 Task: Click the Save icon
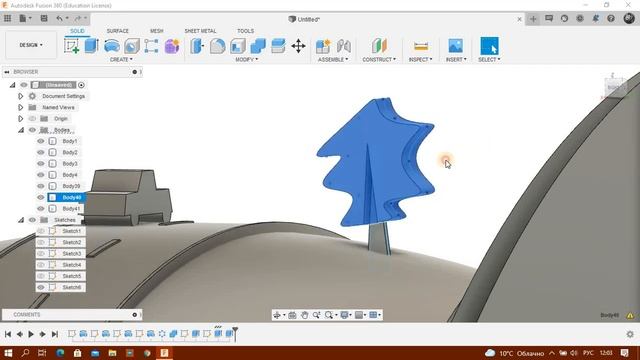(x=44, y=18)
